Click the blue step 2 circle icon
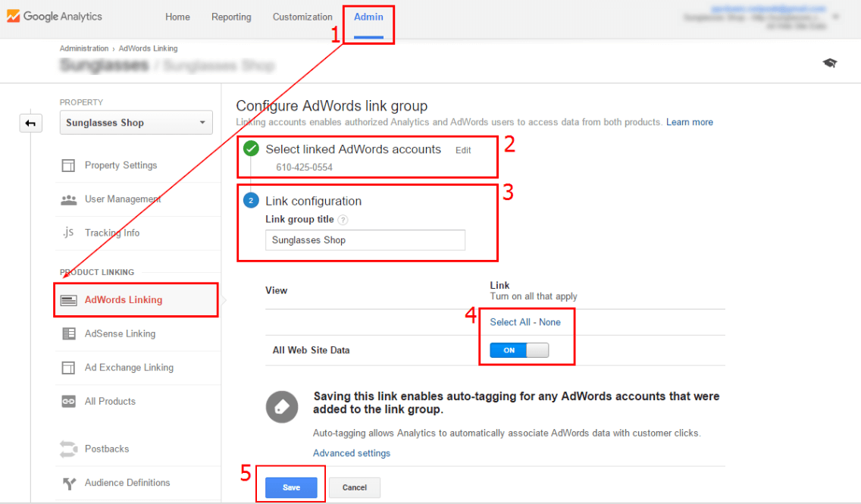The image size is (861, 504). [x=251, y=200]
